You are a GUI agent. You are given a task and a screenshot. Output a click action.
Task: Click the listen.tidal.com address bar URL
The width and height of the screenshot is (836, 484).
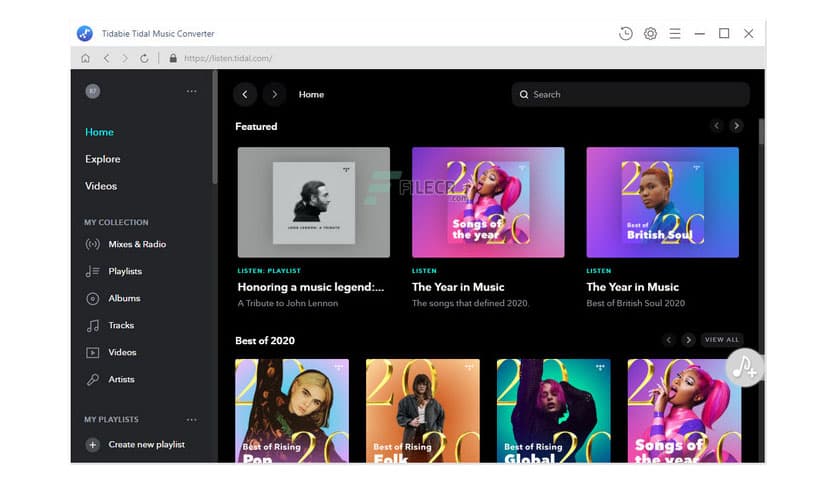(x=228, y=58)
